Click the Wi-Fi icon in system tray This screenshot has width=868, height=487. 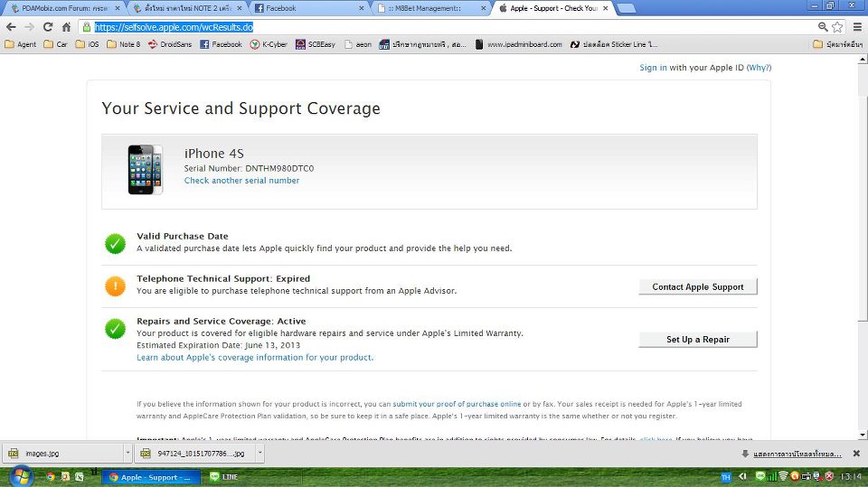pos(783,476)
